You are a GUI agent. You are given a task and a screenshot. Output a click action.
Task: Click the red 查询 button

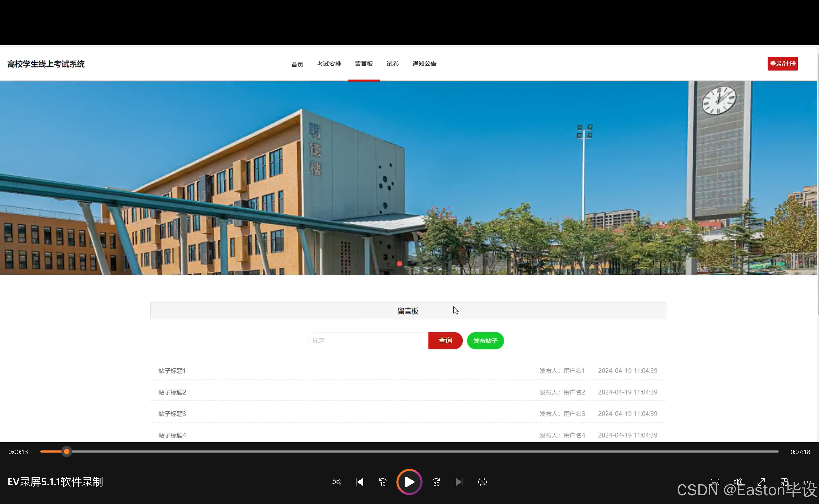pos(445,340)
